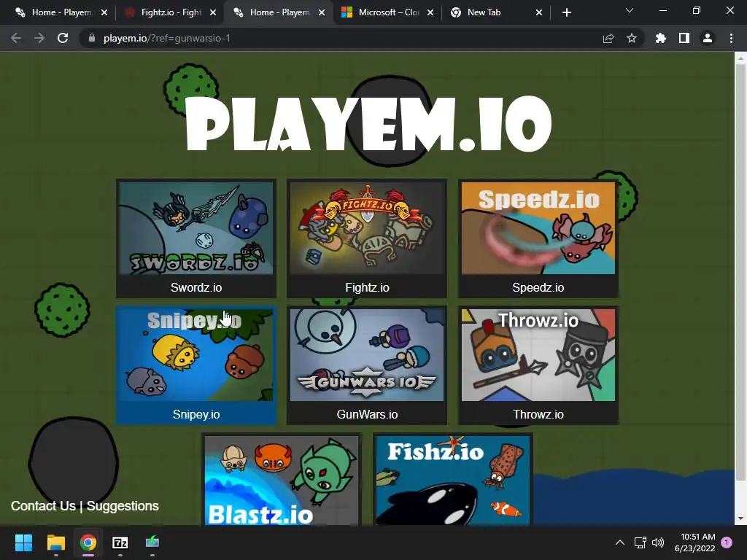
Task: Click the Speedz.io caption link
Action: [x=538, y=287]
